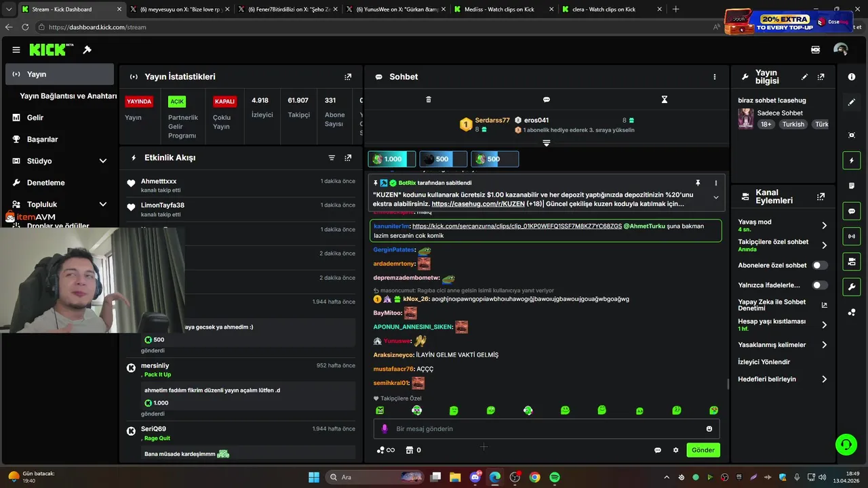Toggle the right sidebar broadcast signal panel button

click(x=852, y=237)
